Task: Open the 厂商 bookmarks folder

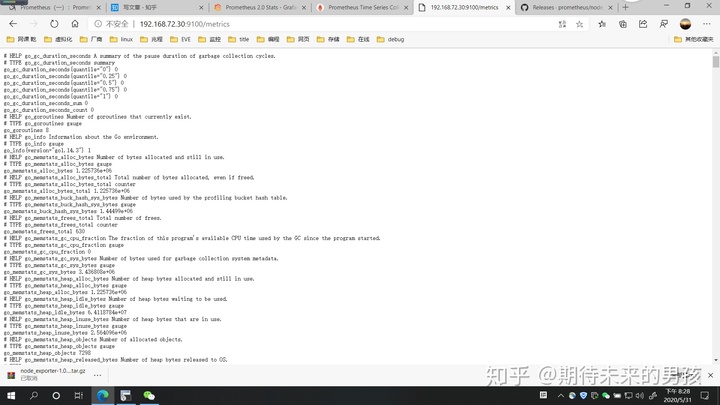Action: pos(91,39)
